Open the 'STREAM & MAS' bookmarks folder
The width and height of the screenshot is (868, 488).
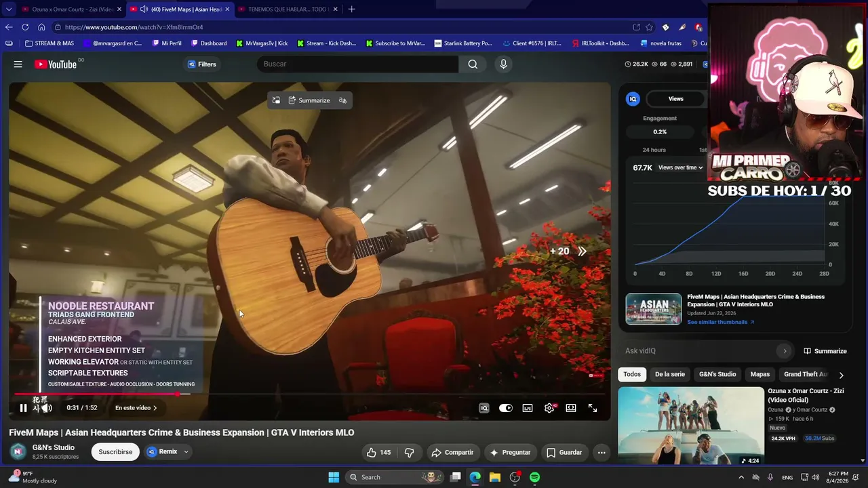coord(50,43)
